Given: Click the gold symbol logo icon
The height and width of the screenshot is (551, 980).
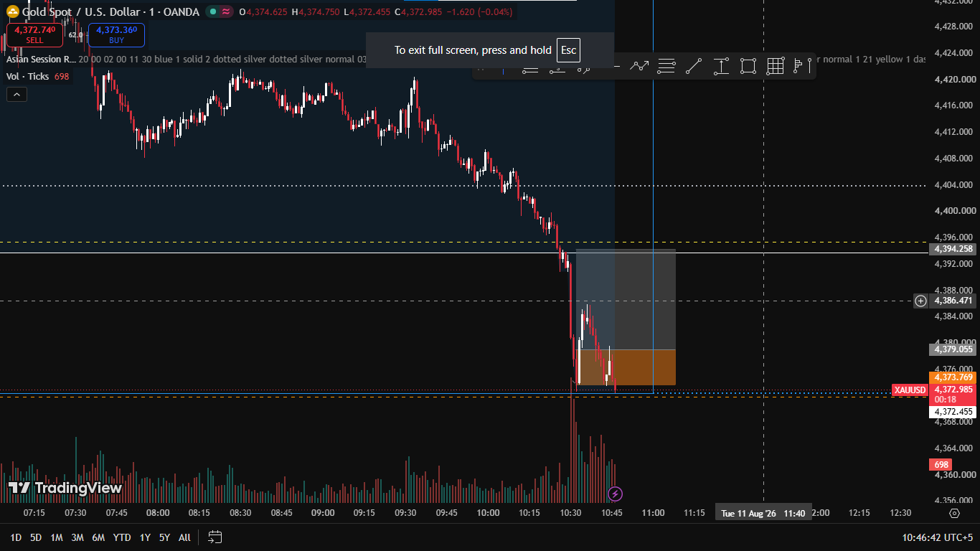Looking at the screenshot, I should pyautogui.click(x=12, y=11).
